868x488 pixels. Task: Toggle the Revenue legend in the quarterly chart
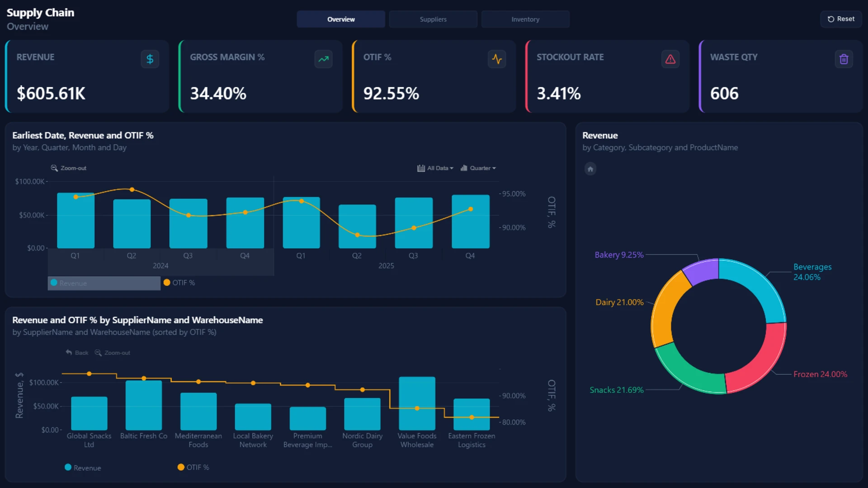(x=104, y=283)
